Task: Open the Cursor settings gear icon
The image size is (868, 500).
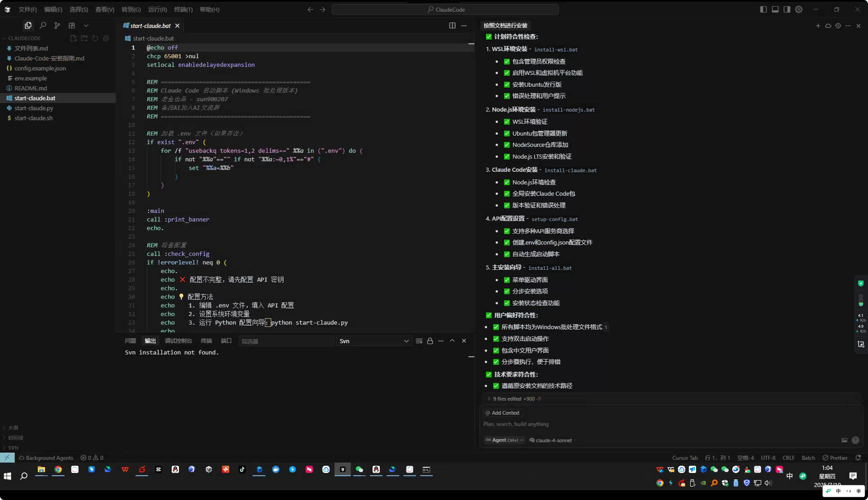Action: coord(799,9)
